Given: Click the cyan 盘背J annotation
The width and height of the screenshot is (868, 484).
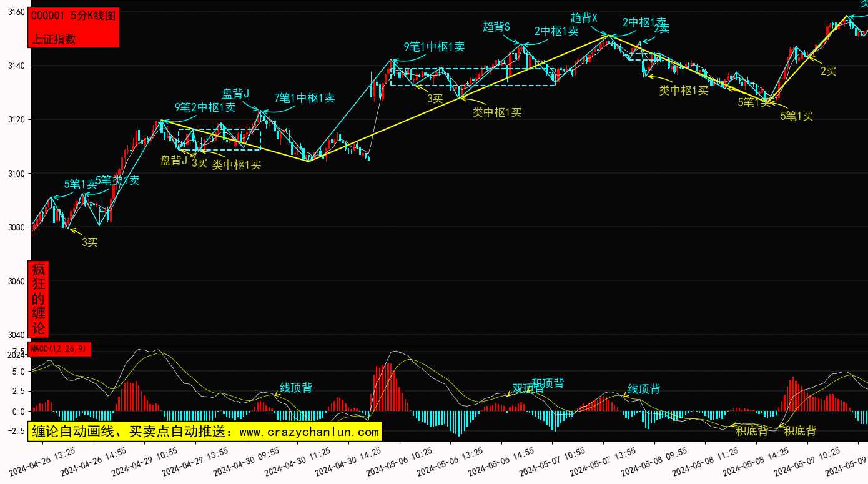Looking at the screenshot, I should pyautogui.click(x=235, y=94).
